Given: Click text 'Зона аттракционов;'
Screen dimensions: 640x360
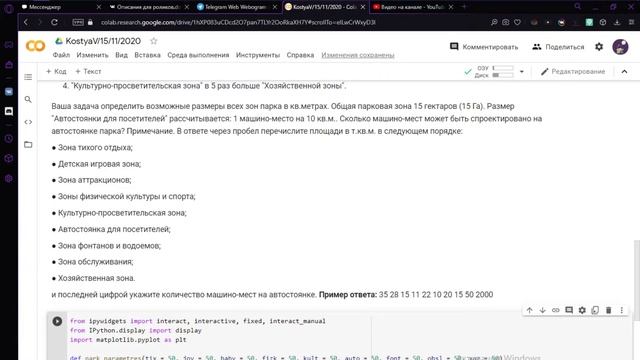Looking at the screenshot, I should (x=94, y=180).
